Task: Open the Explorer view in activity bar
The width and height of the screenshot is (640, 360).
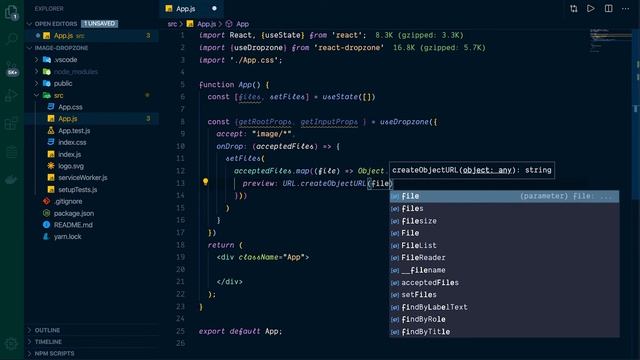Action: (11, 12)
